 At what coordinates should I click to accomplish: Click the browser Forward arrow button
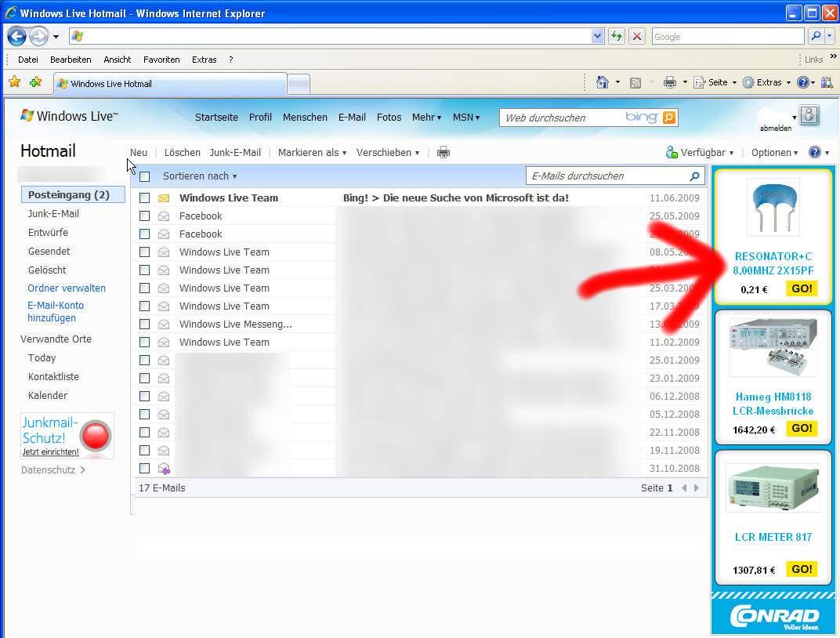[38, 36]
